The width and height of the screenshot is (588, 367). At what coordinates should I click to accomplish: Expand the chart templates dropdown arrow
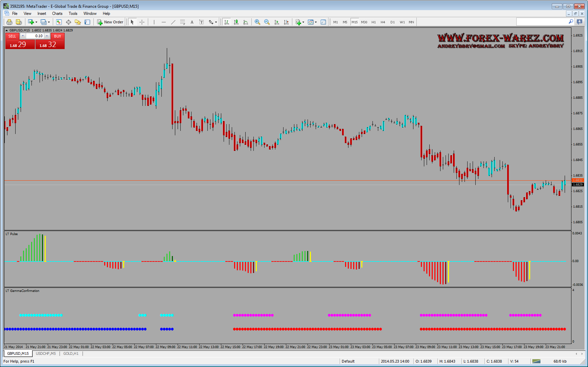[316, 22]
